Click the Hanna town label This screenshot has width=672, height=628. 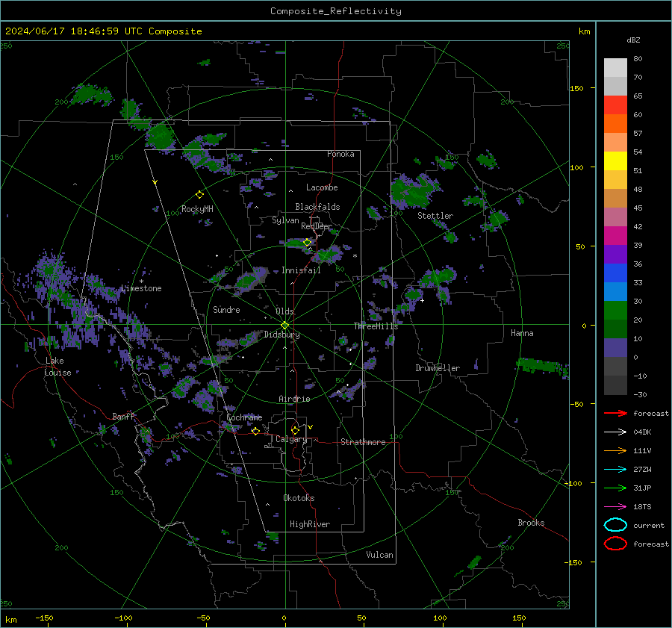click(x=522, y=333)
